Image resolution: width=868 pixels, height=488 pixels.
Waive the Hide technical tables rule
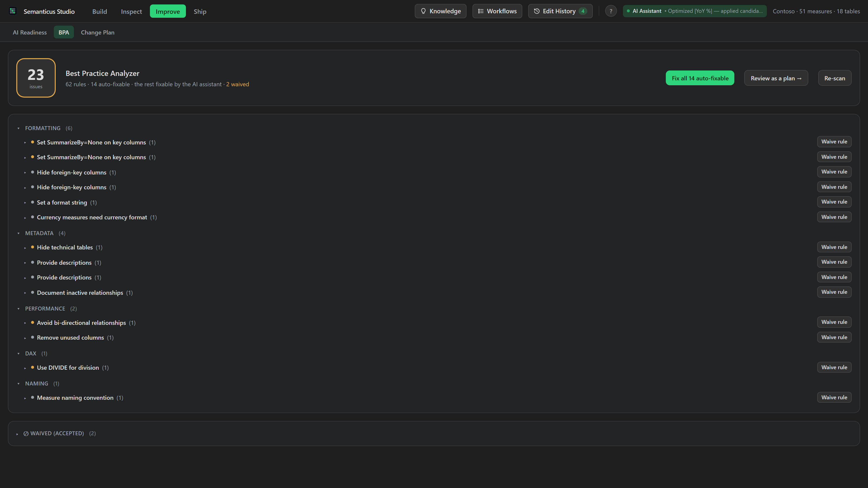(834, 247)
